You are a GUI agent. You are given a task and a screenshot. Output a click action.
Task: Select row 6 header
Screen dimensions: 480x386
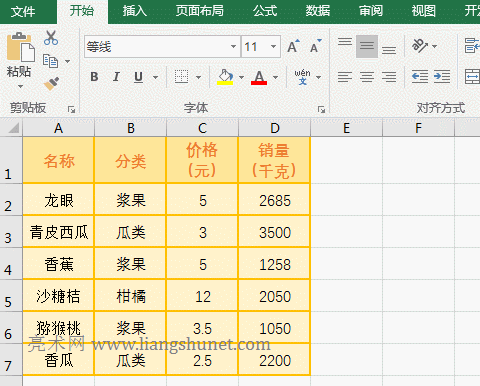[x=11, y=328]
